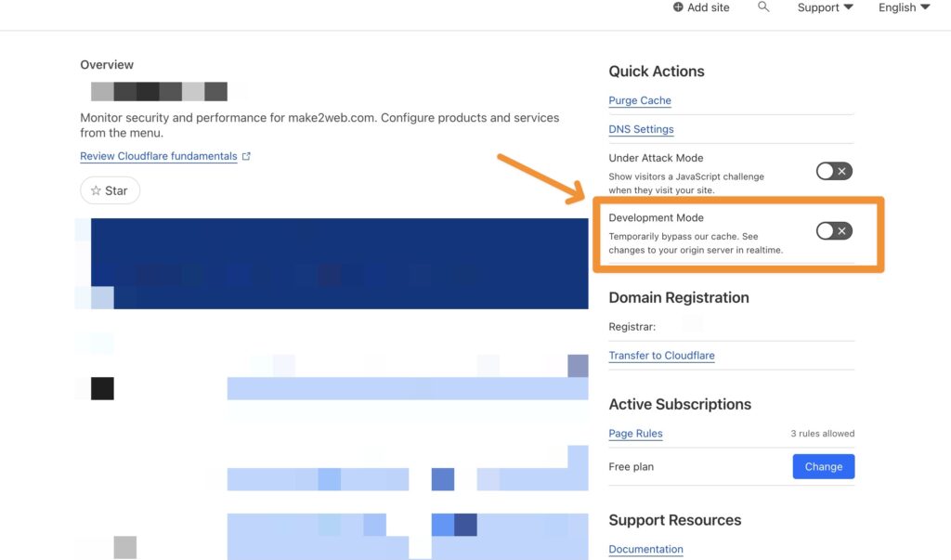Click the Star button

click(x=110, y=190)
